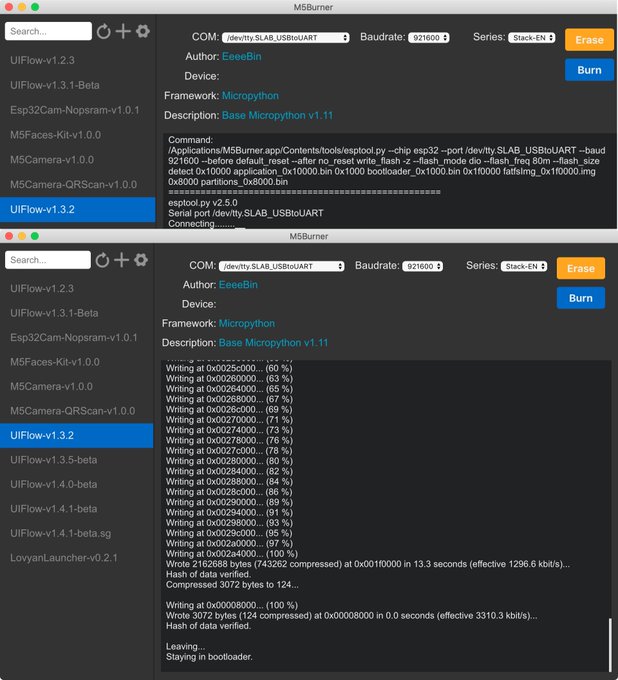Select Esp32Cam-Nopsram-v1.0.1 in top window
The width and height of the screenshot is (618, 680).
click(78, 110)
